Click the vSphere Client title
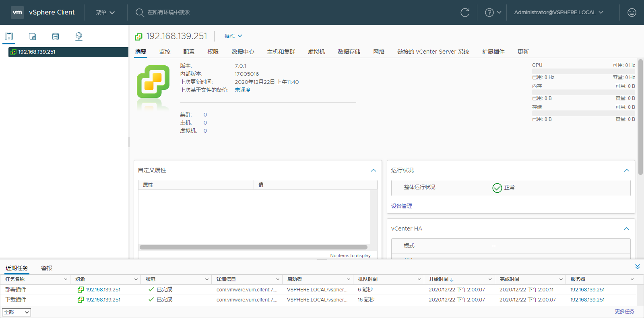The width and height of the screenshot is (644, 318). click(52, 12)
